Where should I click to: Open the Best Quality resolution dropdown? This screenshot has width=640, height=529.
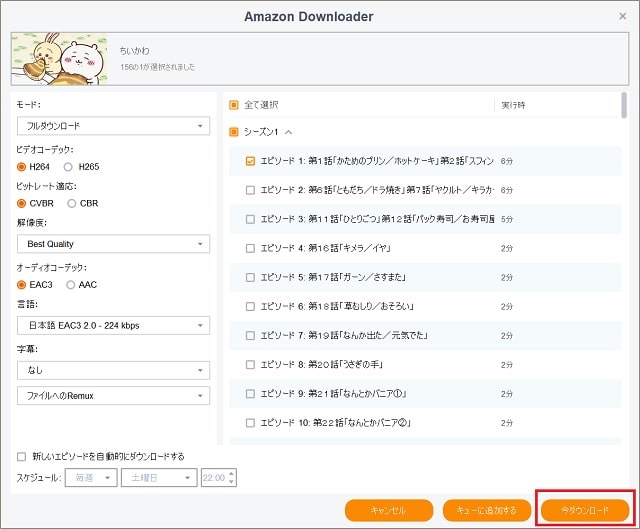pos(113,244)
